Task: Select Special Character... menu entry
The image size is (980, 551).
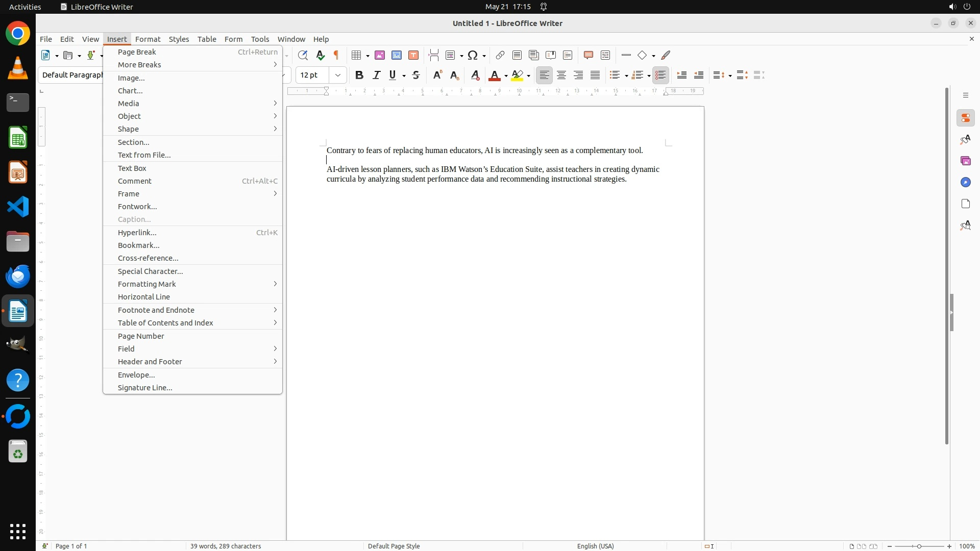Action: [150, 271]
